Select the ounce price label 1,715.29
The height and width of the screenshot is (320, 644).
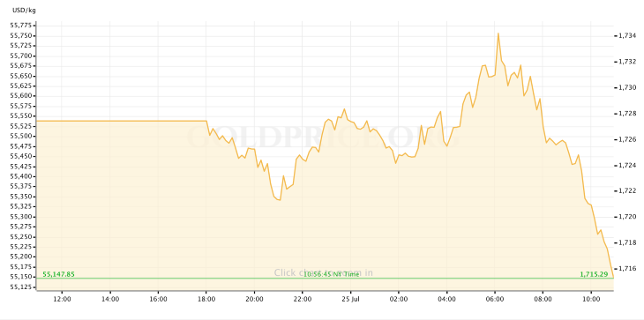click(x=594, y=274)
